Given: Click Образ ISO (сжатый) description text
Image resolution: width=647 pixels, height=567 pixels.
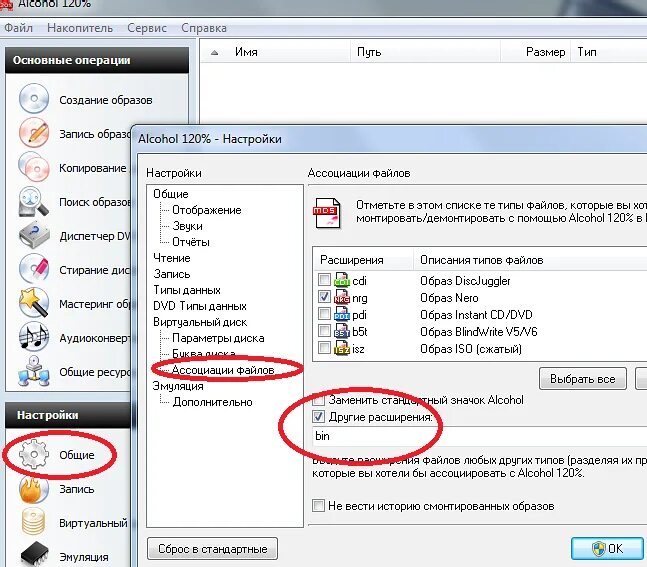Looking at the screenshot, I should tap(471, 349).
